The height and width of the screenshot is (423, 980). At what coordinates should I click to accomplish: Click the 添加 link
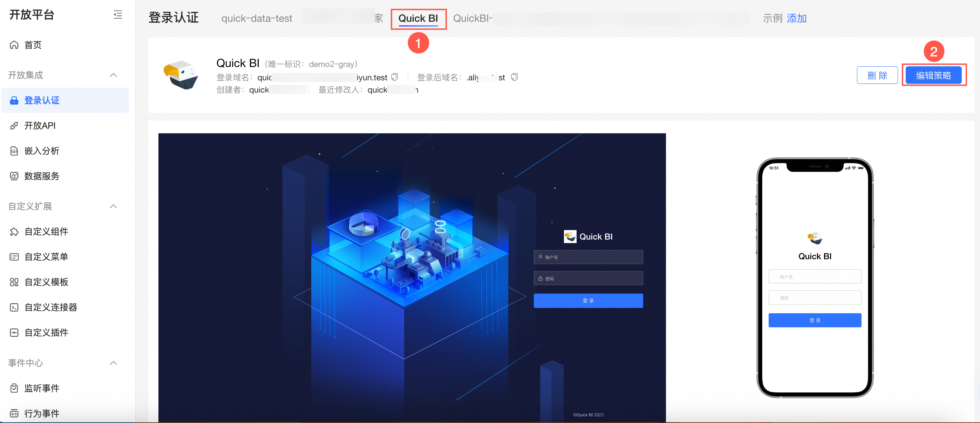(x=797, y=18)
